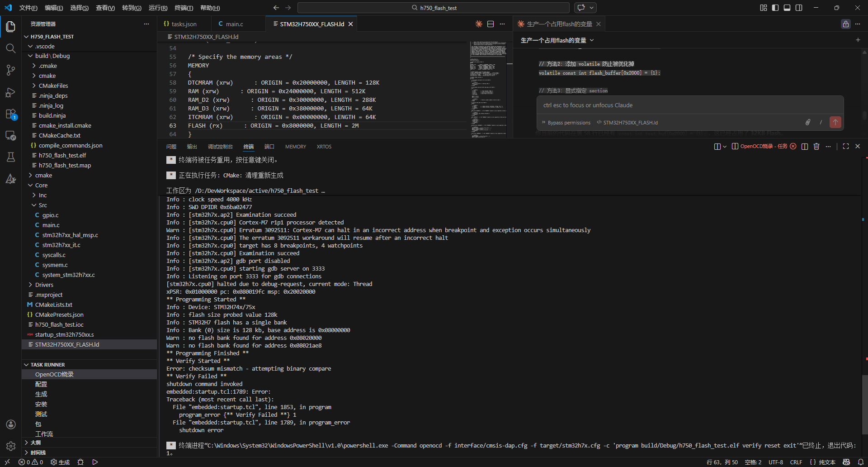Click the command center search box
The width and height of the screenshot is (868, 467).
[433, 8]
